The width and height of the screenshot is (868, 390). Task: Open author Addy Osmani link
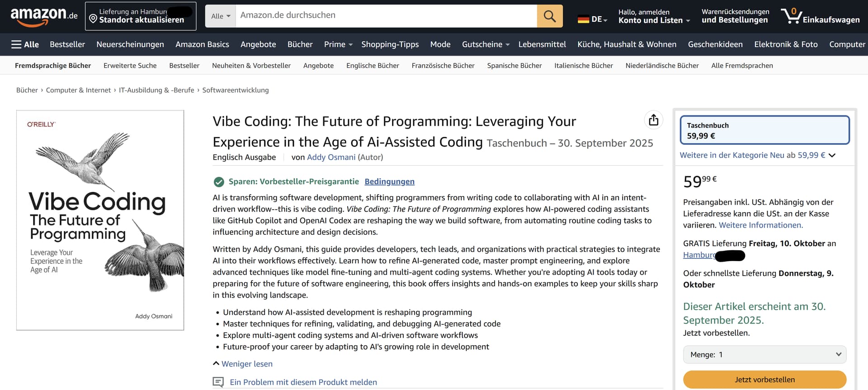point(331,157)
